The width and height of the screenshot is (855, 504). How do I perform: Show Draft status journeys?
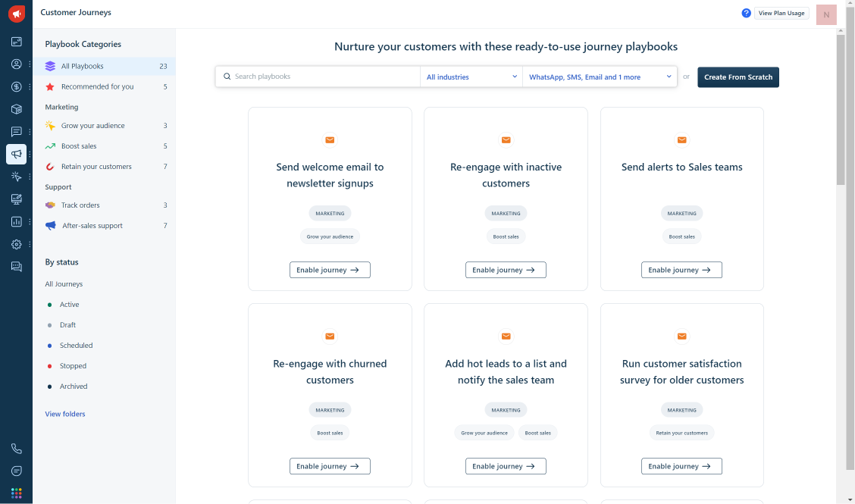click(x=67, y=325)
